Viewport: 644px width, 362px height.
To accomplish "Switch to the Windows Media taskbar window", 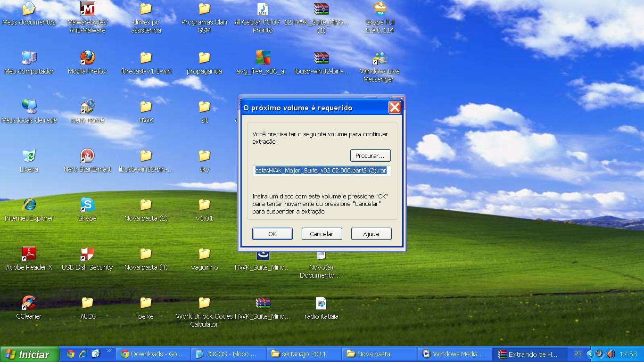I will click(x=455, y=354).
